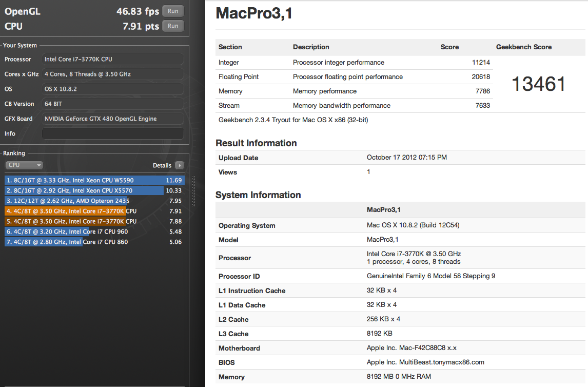Select ranking row Xeon CPU W5590

point(94,180)
